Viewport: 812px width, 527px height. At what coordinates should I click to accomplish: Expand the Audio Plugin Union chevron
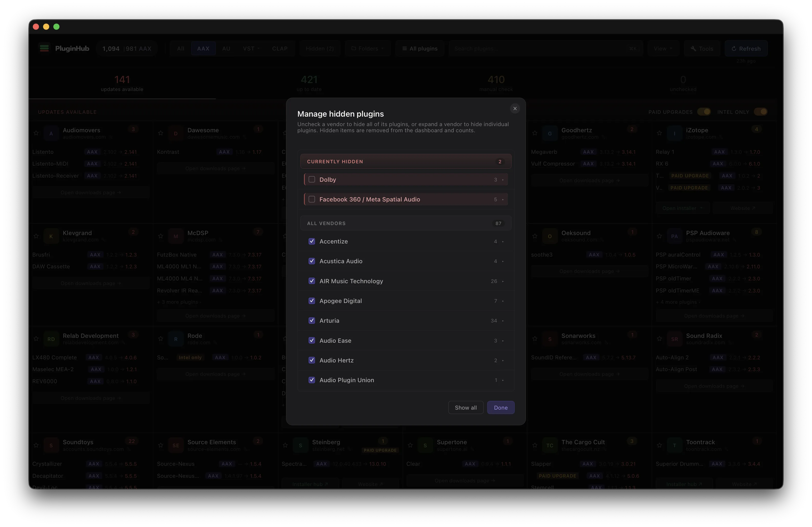tap(503, 380)
